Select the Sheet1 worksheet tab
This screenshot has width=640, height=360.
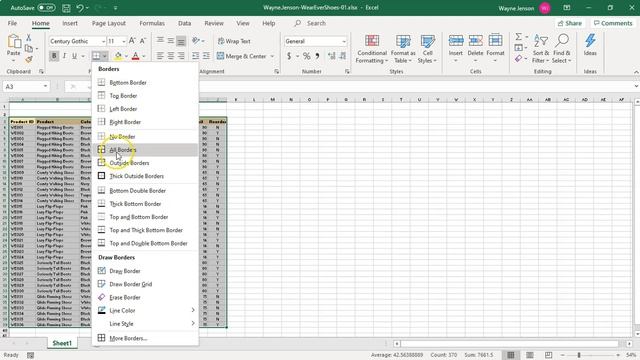tap(62, 343)
